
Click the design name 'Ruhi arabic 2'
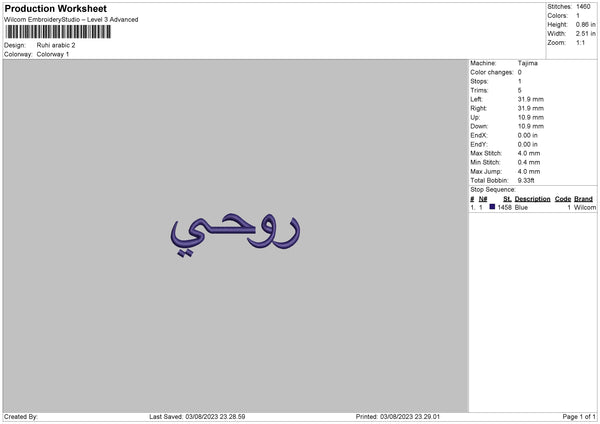coord(56,45)
